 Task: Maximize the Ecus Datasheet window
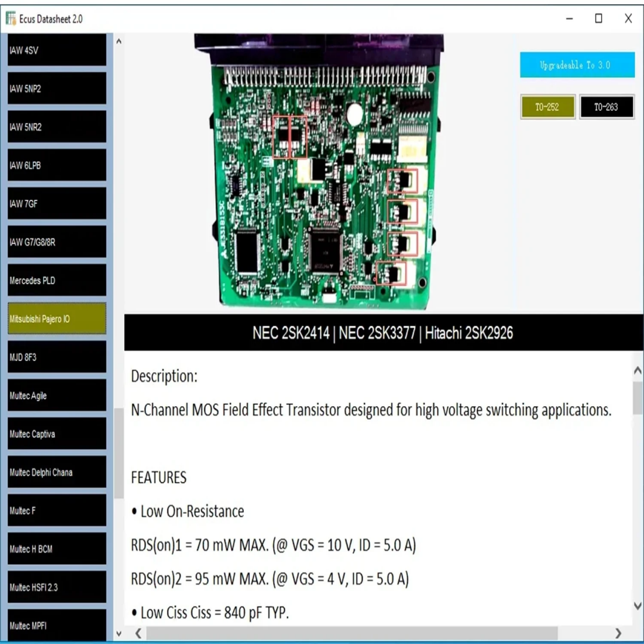tap(599, 18)
